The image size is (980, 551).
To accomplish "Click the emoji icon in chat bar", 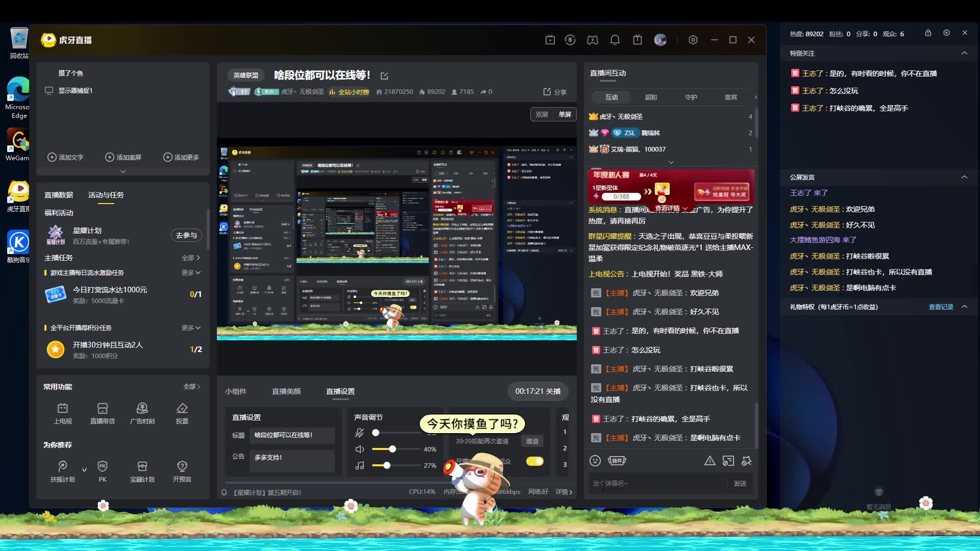I will click(595, 461).
